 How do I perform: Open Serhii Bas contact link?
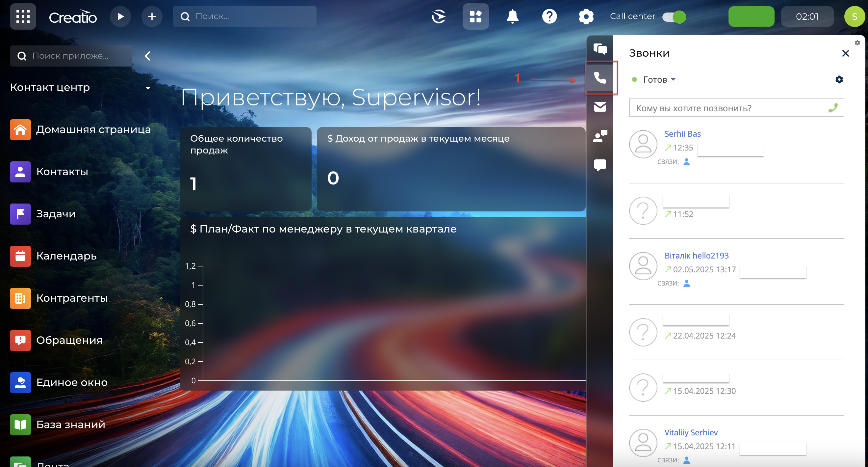[682, 134]
